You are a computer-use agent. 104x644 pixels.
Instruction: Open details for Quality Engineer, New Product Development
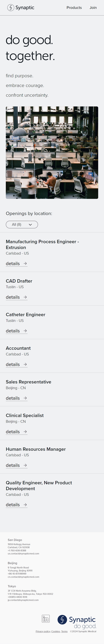click(x=17, y=505)
